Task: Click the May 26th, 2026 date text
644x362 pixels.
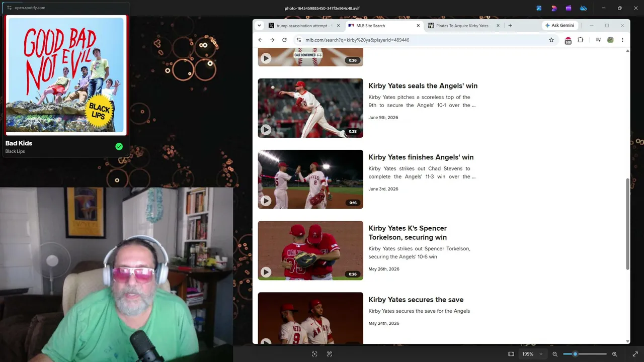Action: point(383,269)
